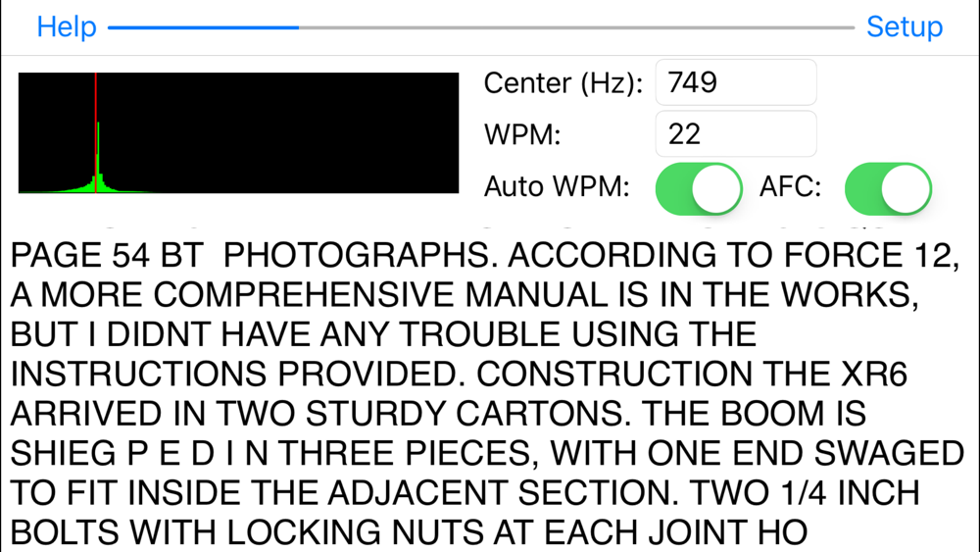Click 'PAGE 54 BT' at the start of the decoded text

pos(107,255)
